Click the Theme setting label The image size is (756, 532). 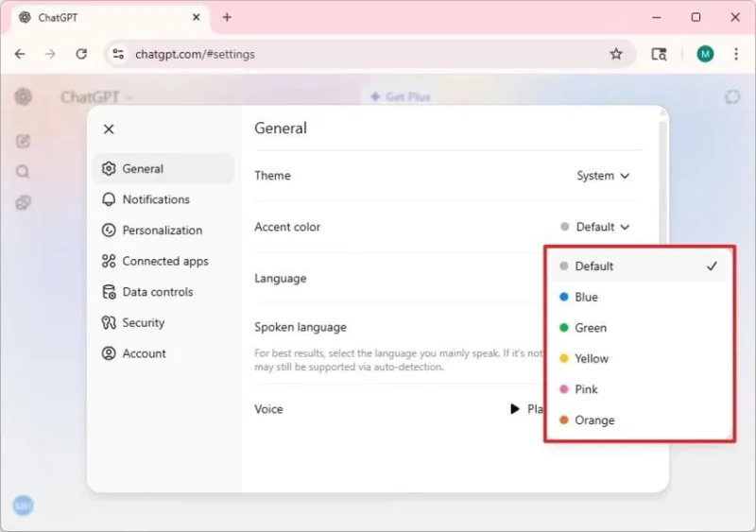pyautogui.click(x=272, y=176)
